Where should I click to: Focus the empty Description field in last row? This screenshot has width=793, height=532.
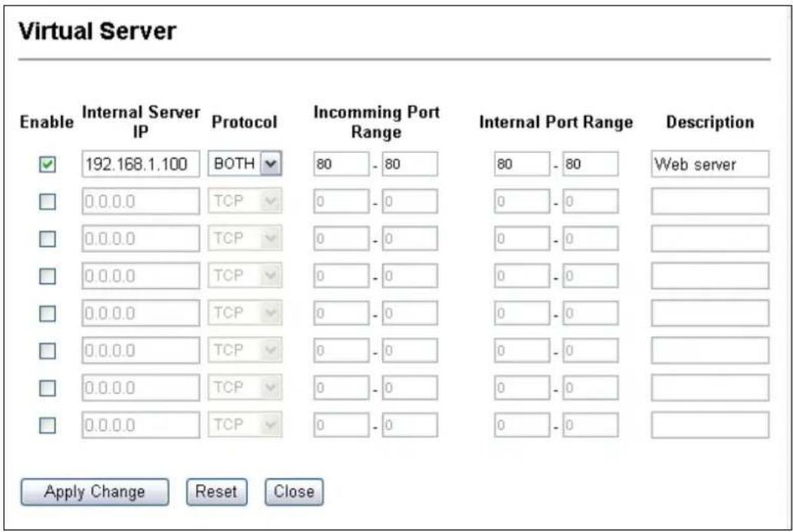710,425
